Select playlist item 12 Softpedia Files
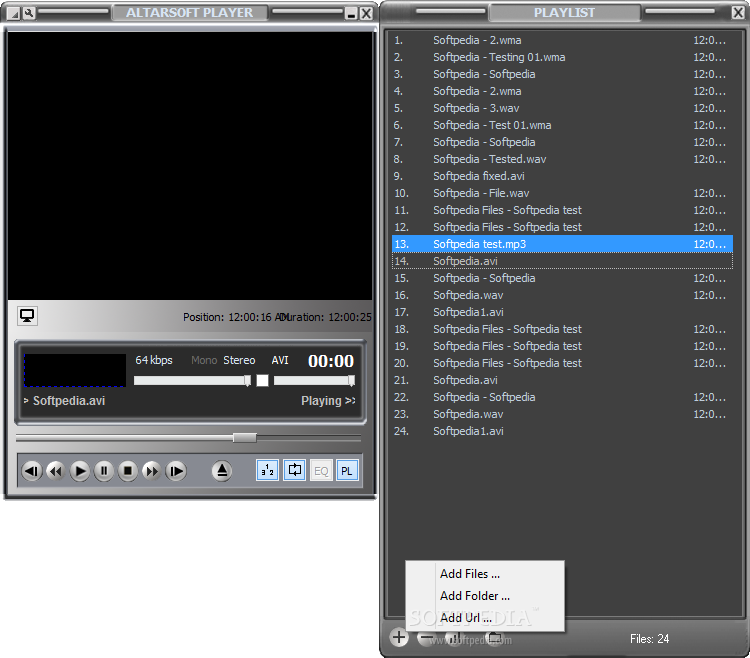750x658 pixels. [562, 227]
